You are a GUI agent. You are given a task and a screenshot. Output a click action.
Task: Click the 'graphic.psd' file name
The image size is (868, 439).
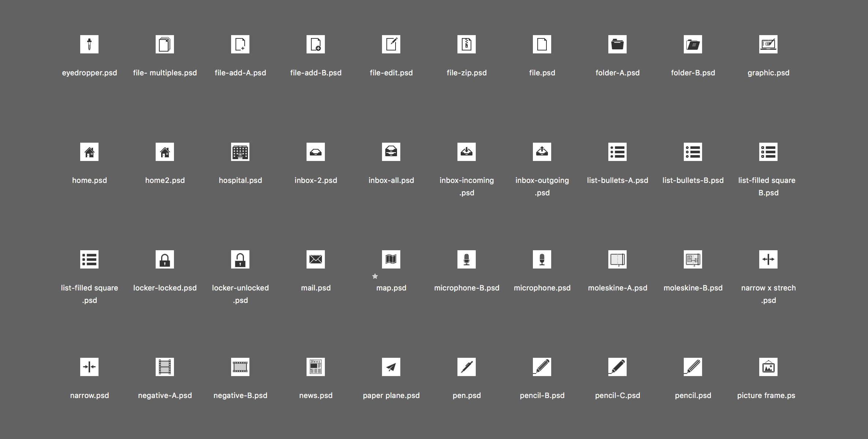pos(768,73)
